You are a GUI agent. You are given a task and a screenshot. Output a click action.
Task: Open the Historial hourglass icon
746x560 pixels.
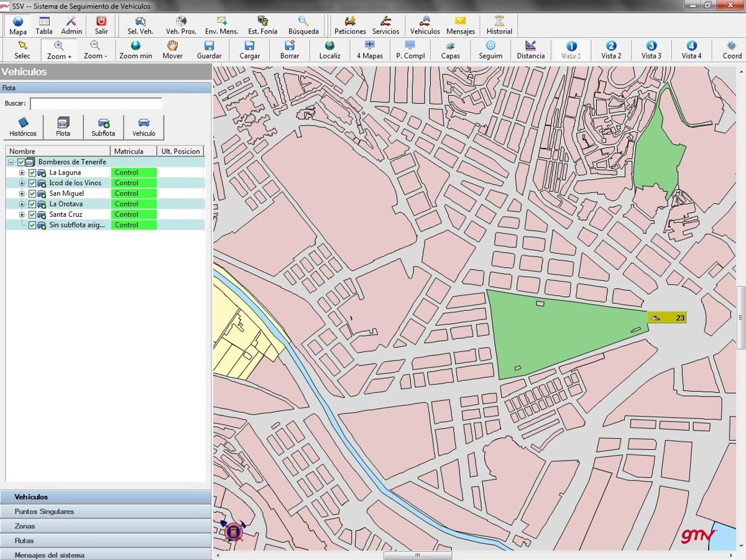click(x=499, y=25)
